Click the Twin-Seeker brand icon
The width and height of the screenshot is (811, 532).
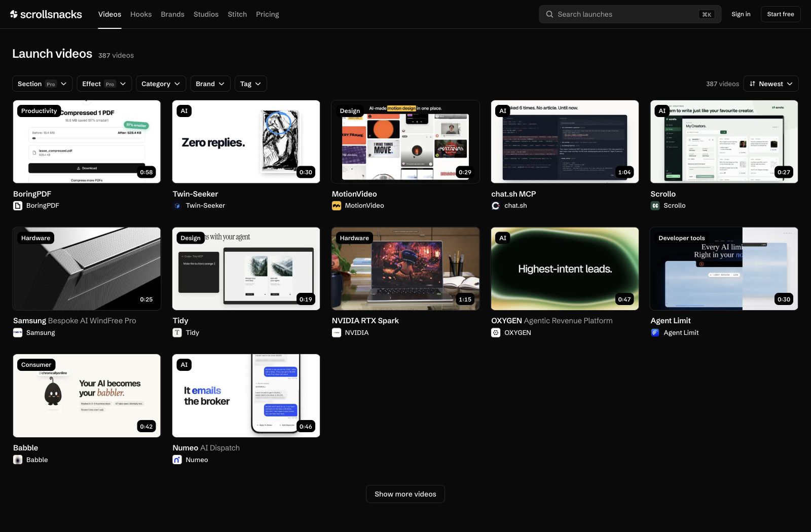click(x=177, y=206)
